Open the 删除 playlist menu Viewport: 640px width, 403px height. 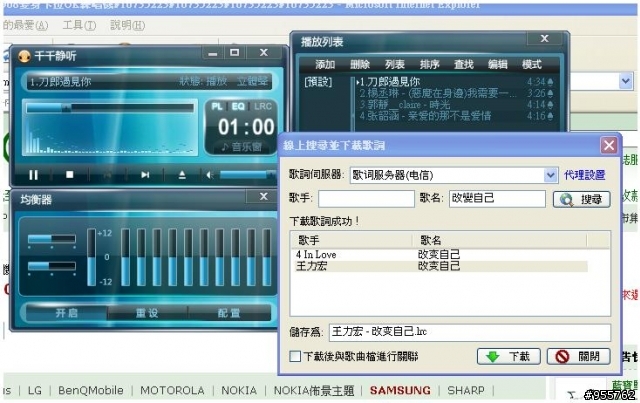click(x=360, y=65)
